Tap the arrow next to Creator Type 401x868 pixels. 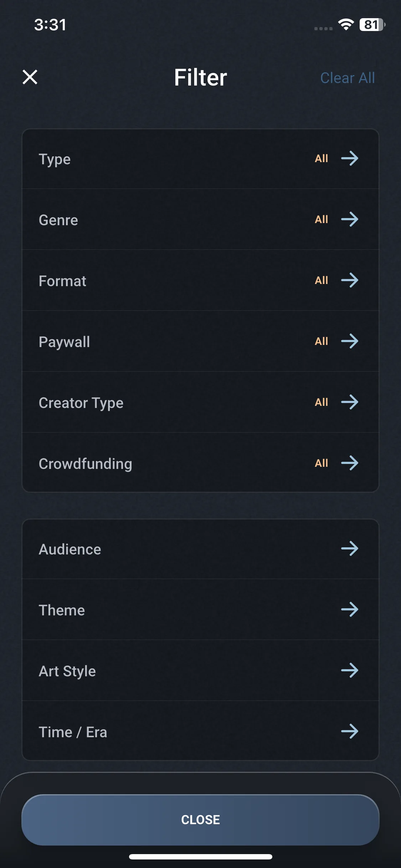click(x=349, y=402)
